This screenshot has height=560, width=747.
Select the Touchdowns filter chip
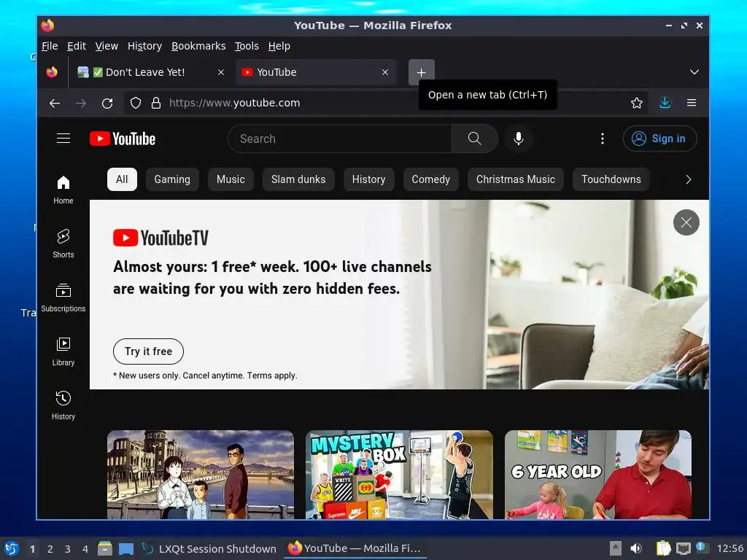pos(611,179)
